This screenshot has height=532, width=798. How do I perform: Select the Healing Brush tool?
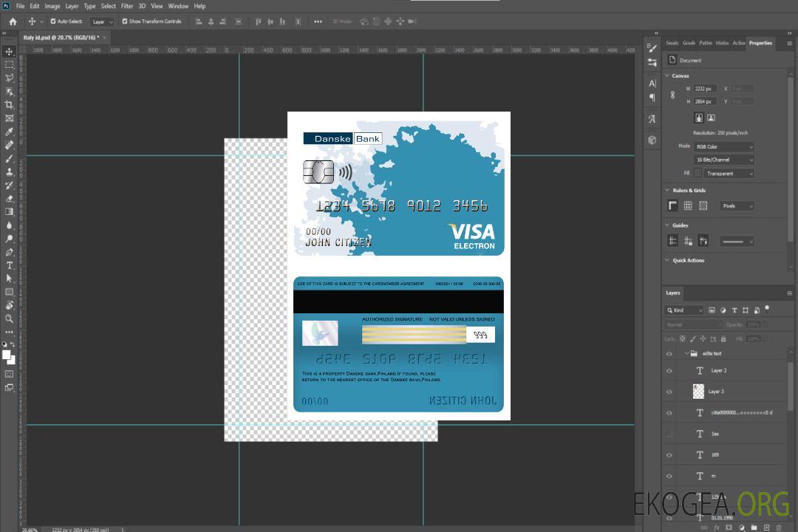(x=9, y=145)
